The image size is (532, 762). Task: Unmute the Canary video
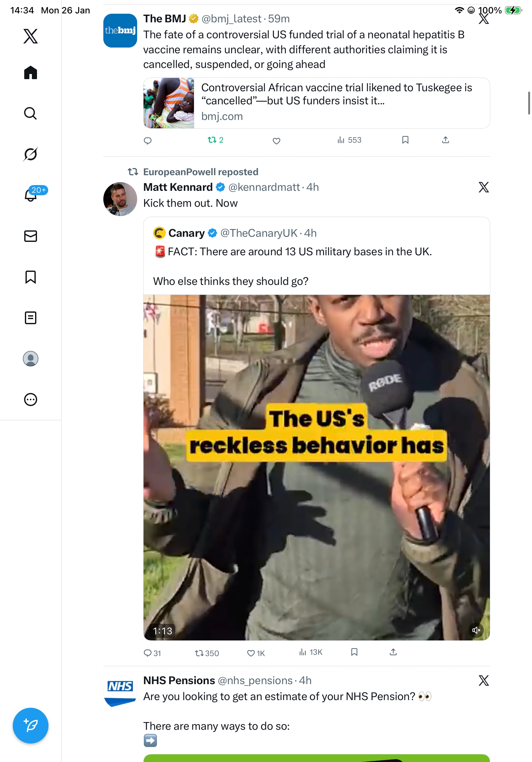pyautogui.click(x=476, y=630)
